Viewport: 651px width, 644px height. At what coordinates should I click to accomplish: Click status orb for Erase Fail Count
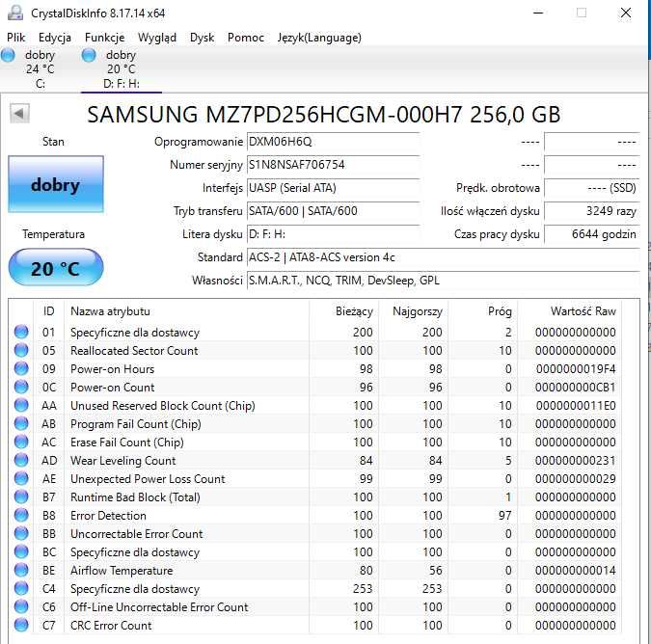[21, 442]
